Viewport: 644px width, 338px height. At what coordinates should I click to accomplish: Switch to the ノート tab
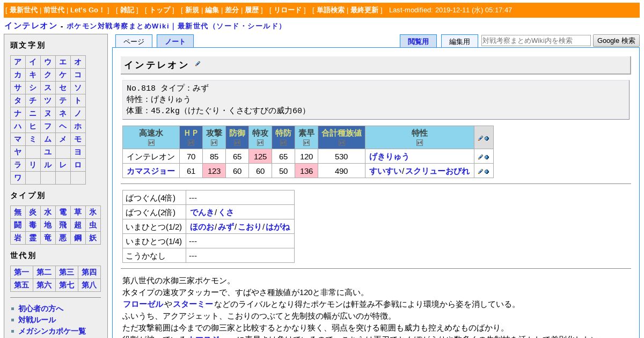[x=175, y=41]
